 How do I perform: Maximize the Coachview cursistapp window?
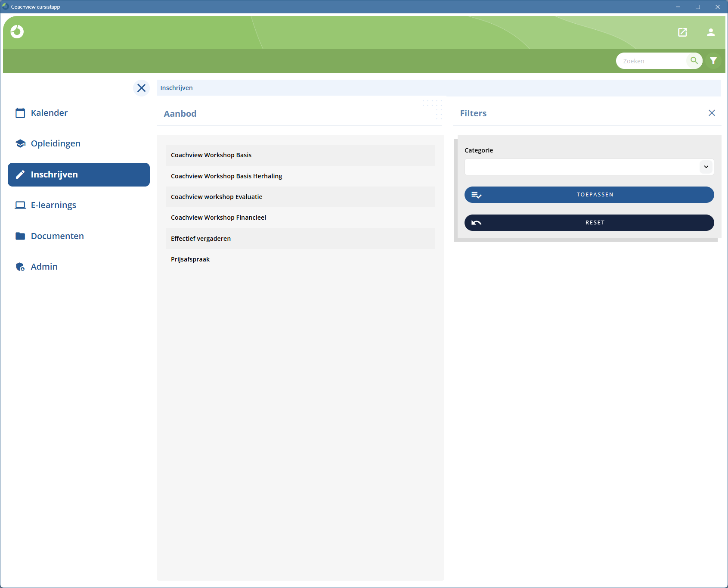(x=698, y=7)
